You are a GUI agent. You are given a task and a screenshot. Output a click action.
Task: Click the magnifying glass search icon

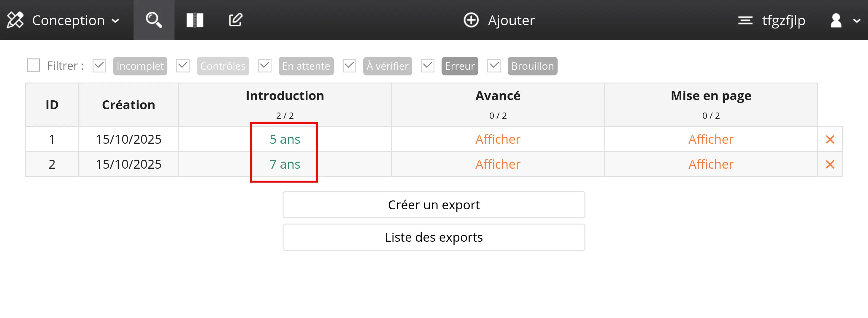click(154, 20)
